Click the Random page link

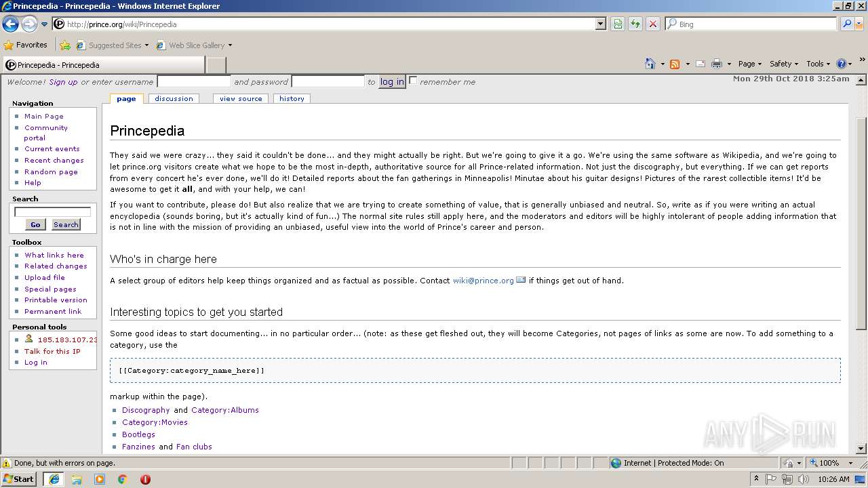[x=51, y=171]
